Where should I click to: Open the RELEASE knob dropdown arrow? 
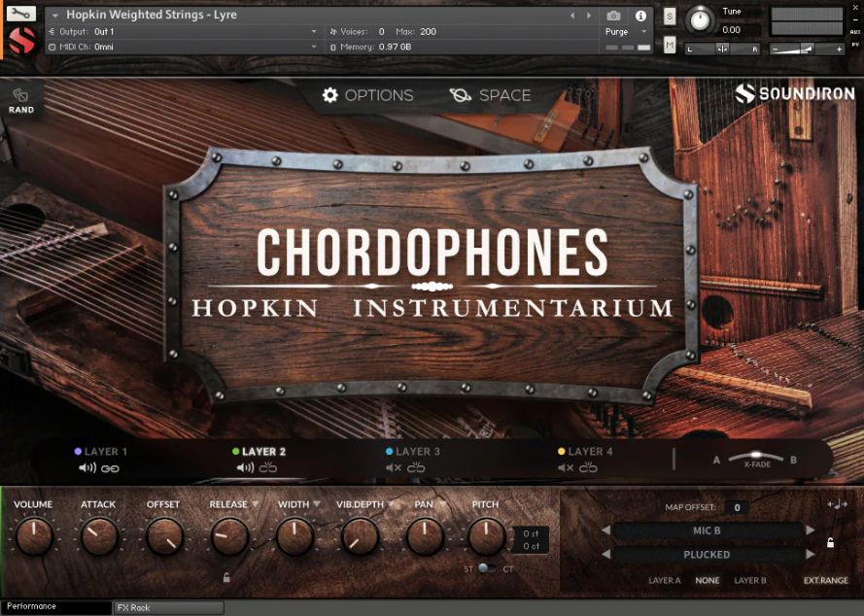click(256, 504)
